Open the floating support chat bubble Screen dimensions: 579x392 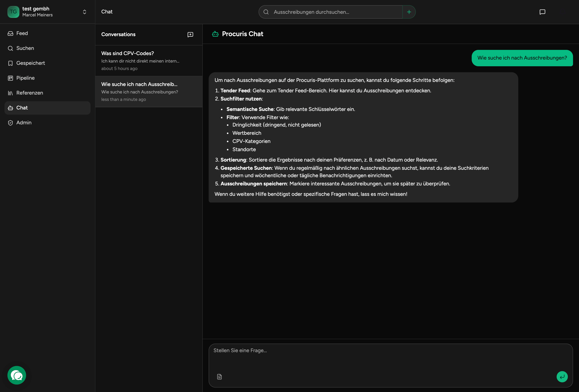[17, 375]
